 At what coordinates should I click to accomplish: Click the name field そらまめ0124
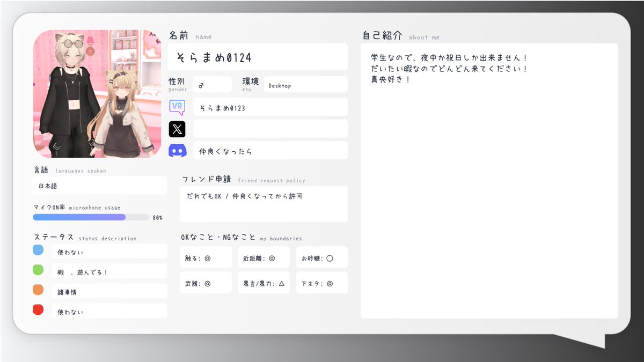(258, 57)
